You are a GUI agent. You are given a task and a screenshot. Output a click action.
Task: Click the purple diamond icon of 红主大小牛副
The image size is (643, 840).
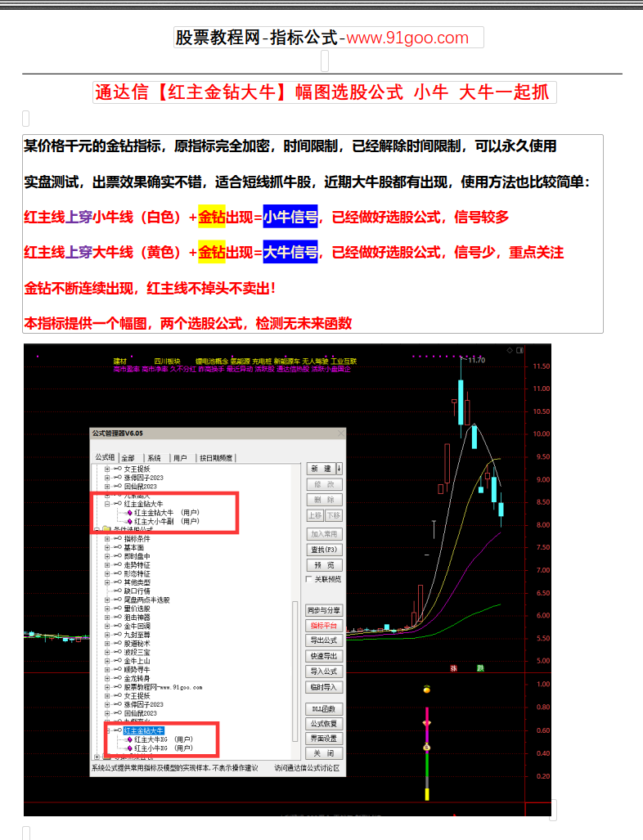click(130, 521)
